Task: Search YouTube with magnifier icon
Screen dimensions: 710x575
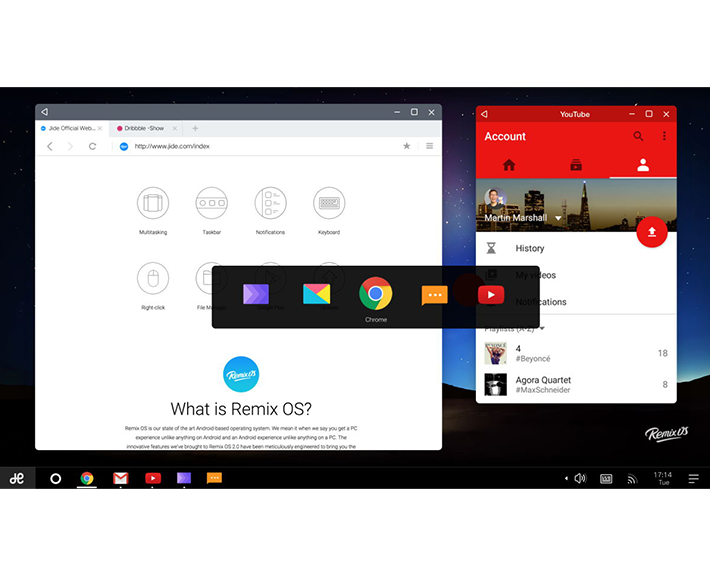Action: tap(638, 136)
